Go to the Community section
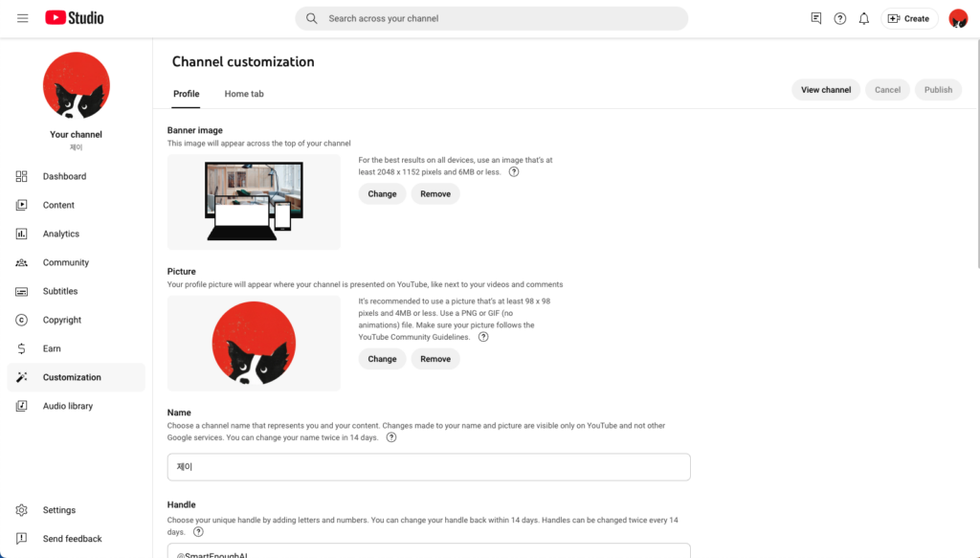Viewport: 980px width, 558px height. tap(77, 262)
